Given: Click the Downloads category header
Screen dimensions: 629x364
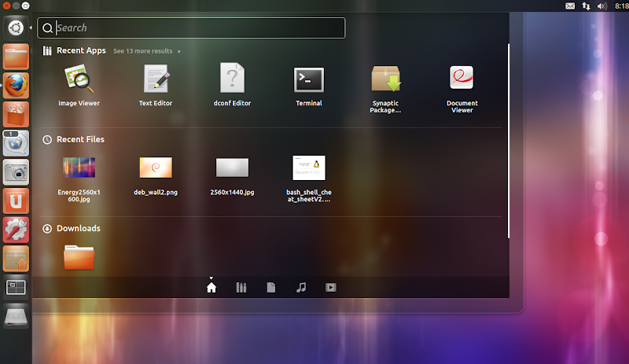Looking at the screenshot, I should pos(72,228).
